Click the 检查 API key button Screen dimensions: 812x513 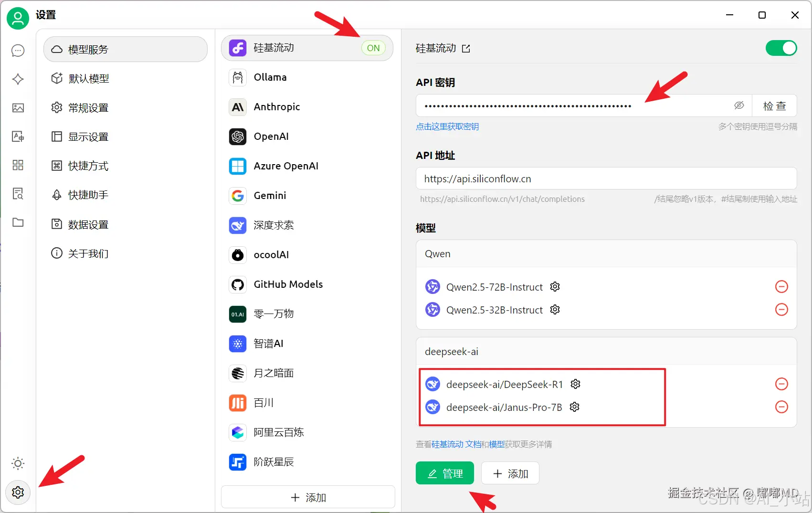(x=774, y=105)
